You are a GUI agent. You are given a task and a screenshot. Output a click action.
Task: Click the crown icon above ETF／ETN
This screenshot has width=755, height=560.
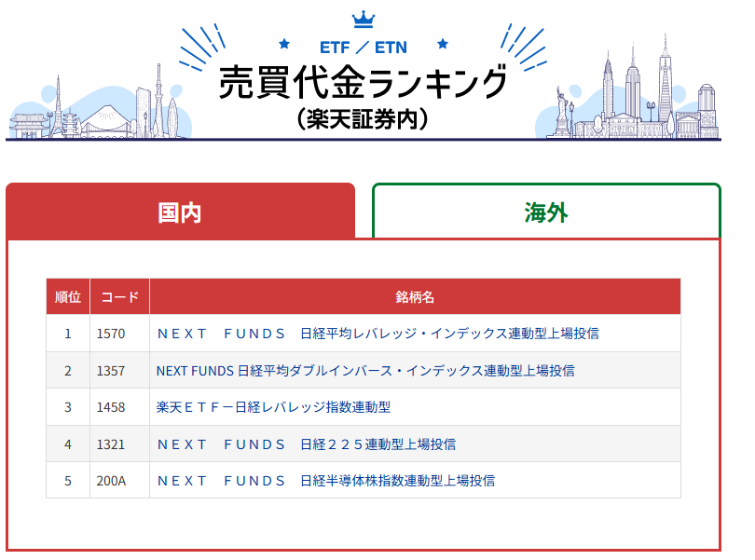tap(364, 20)
